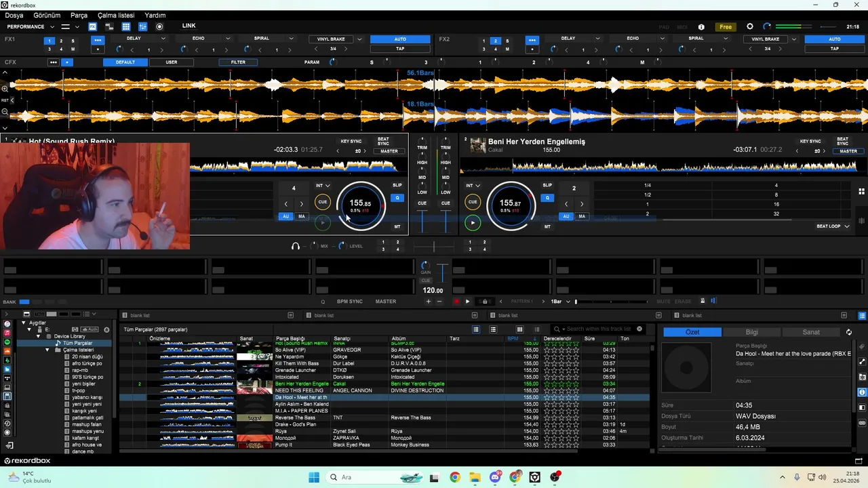Enable MASTER on deck 1
This screenshot has height=488, width=868.
point(389,151)
